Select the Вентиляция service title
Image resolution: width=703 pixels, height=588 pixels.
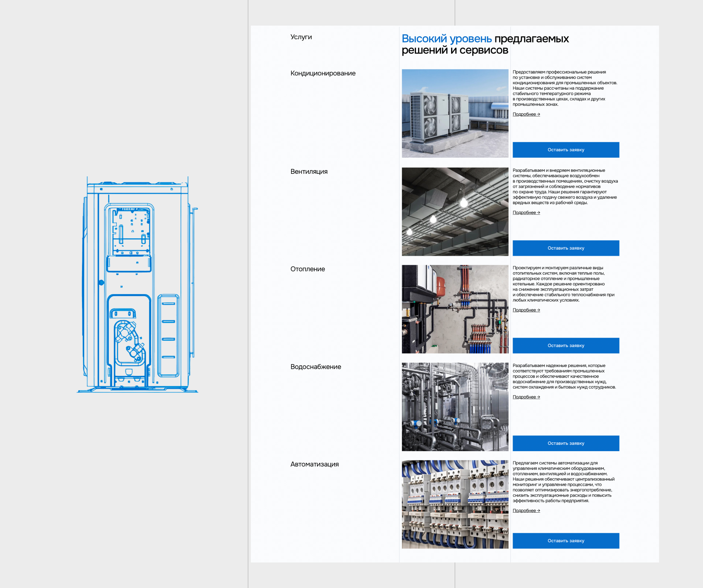pos(309,172)
